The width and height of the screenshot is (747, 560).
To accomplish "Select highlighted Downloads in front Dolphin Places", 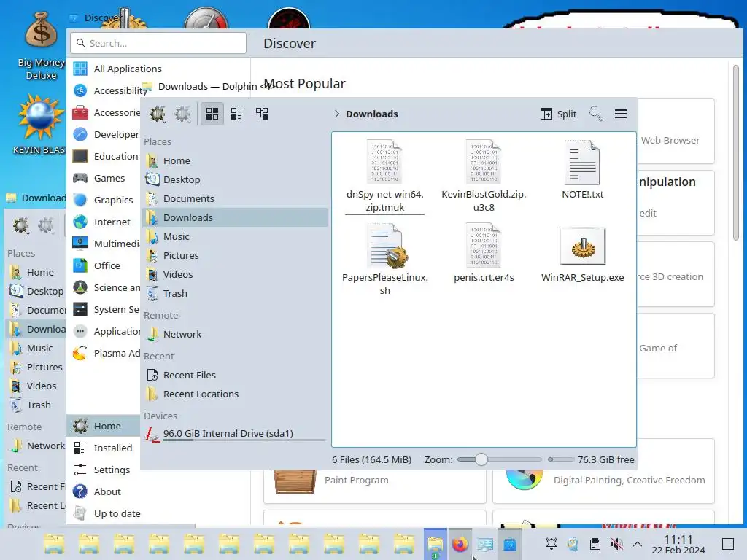I will pos(235,217).
